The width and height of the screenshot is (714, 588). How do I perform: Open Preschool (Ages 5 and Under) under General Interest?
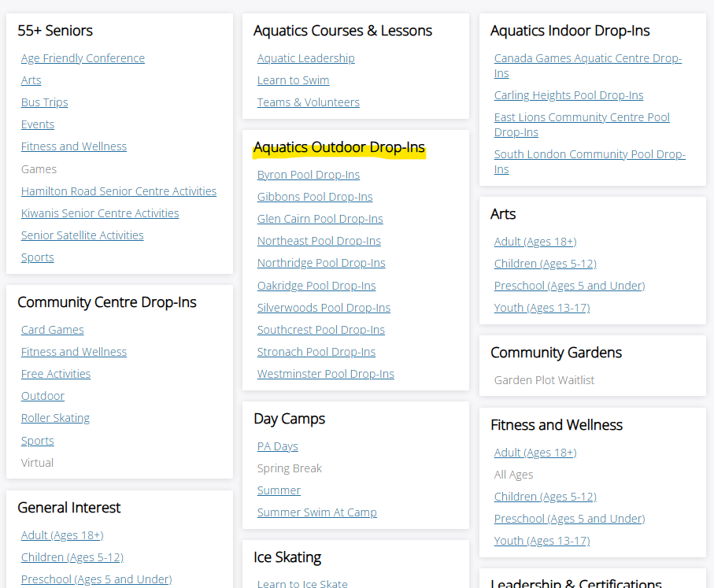coord(97,579)
